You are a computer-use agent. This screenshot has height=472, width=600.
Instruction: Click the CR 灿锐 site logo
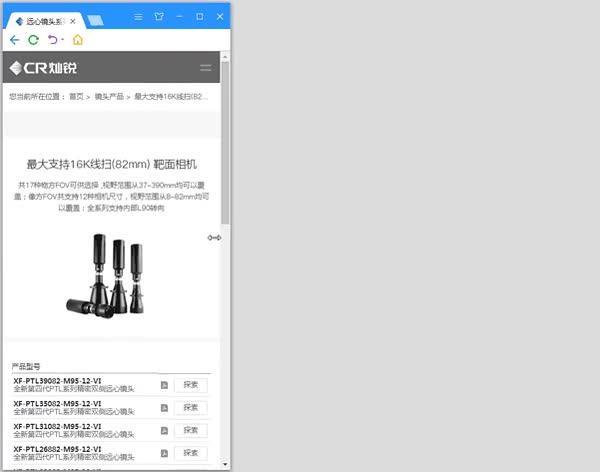tap(43, 68)
